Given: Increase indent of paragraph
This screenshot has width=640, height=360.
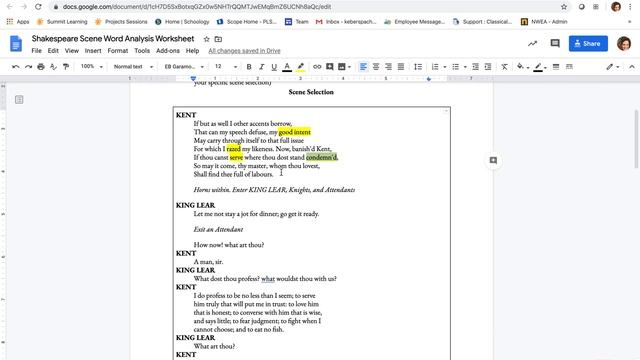Looking at the screenshot, I should pyautogui.click(x=488, y=67).
